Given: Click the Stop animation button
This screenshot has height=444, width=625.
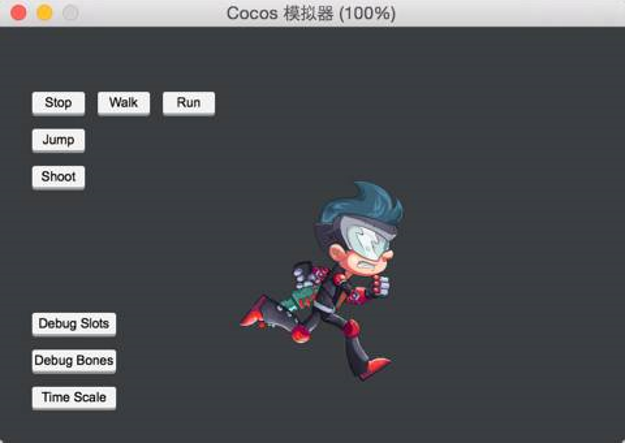Looking at the screenshot, I should [58, 103].
